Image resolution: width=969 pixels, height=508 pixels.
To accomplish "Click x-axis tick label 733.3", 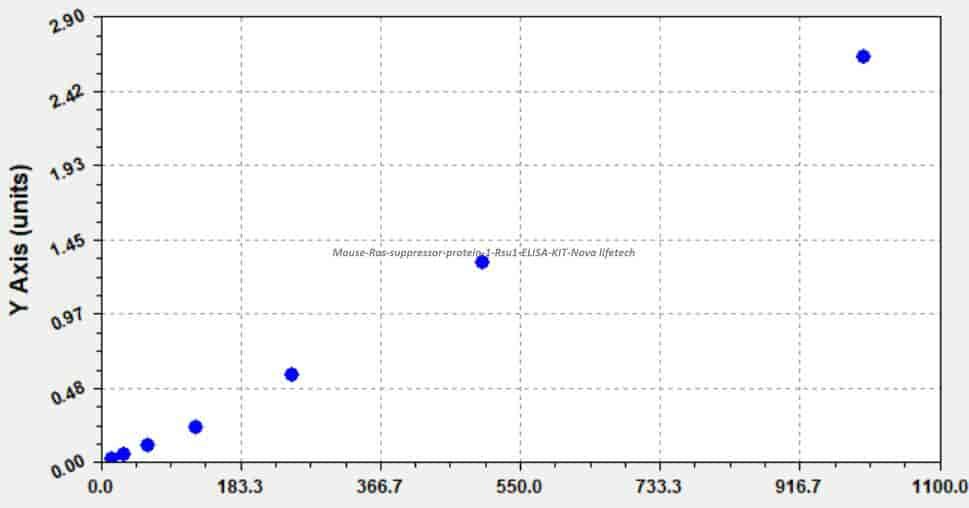I will click(x=660, y=487).
